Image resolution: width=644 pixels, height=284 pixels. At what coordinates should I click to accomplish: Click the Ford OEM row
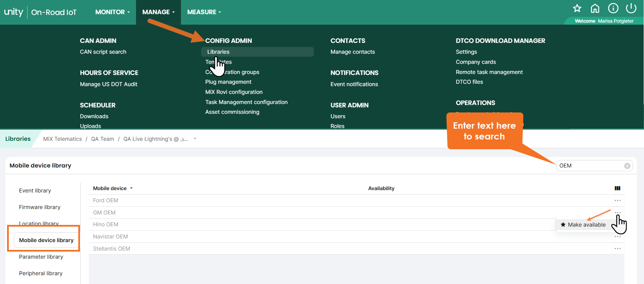(356, 201)
